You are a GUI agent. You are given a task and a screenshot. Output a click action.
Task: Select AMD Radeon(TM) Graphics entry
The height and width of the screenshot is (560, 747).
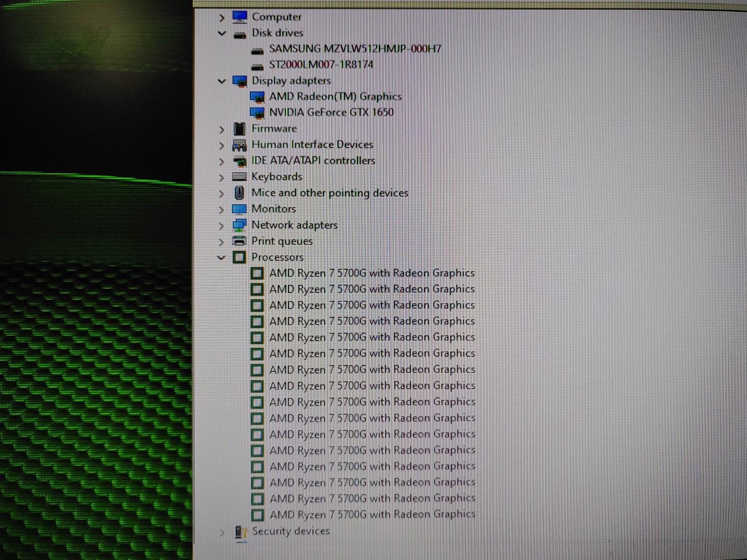(x=335, y=96)
